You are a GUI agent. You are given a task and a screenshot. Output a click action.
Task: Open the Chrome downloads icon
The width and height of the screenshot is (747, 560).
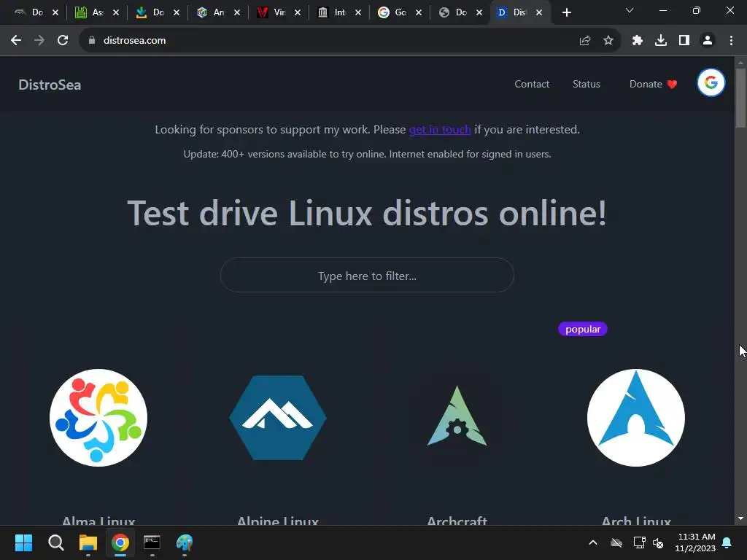pos(661,41)
